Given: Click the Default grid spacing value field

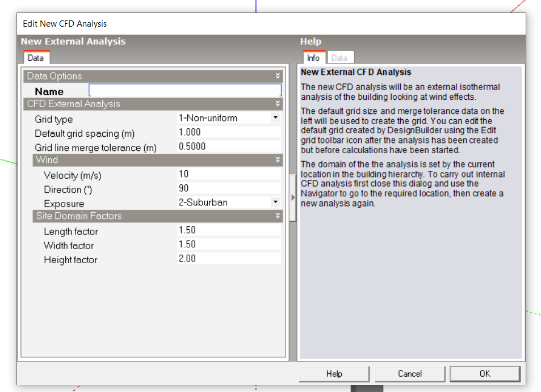Looking at the screenshot, I should (229, 132).
